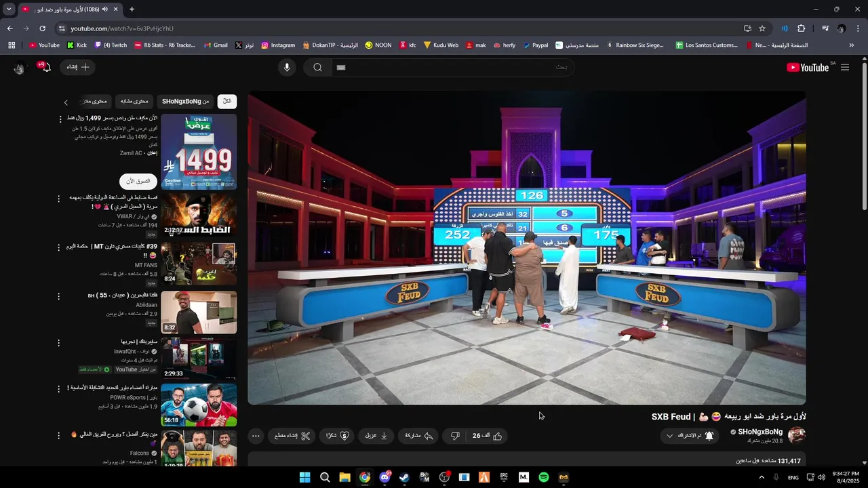Open Spotify from the taskbar

click(x=544, y=477)
